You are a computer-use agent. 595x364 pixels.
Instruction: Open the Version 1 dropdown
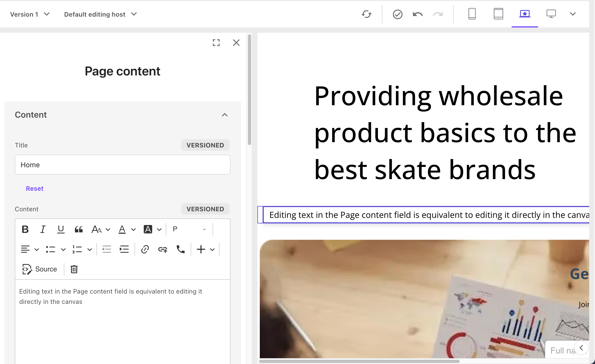point(30,14)
